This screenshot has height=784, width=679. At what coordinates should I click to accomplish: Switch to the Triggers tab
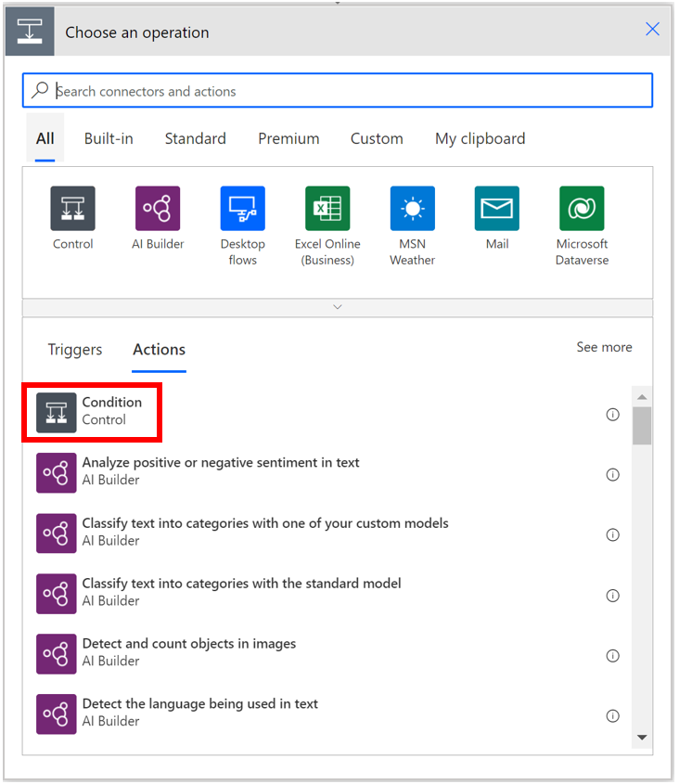[x=74, y=350]
